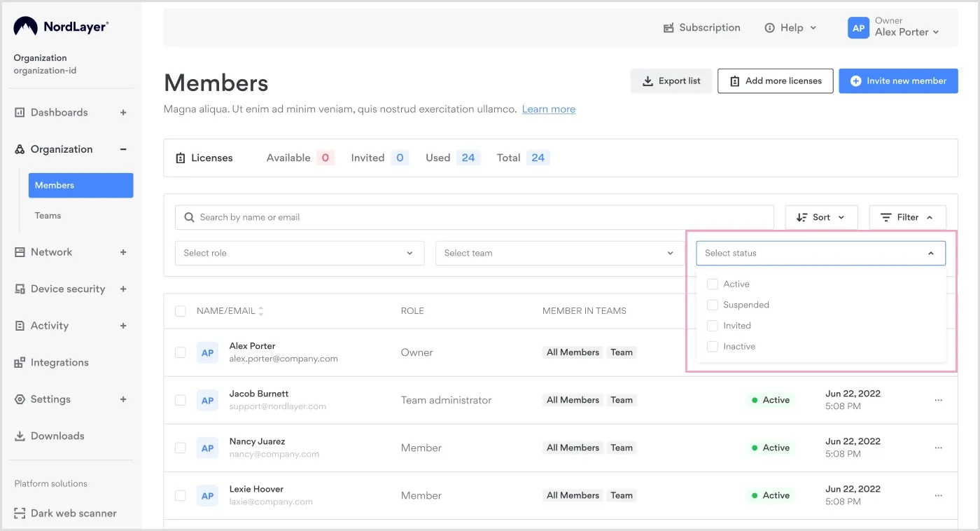Viewport: 980px width, 531px height.
Task: Open the Select team dropdown
Action: [558, 253]
